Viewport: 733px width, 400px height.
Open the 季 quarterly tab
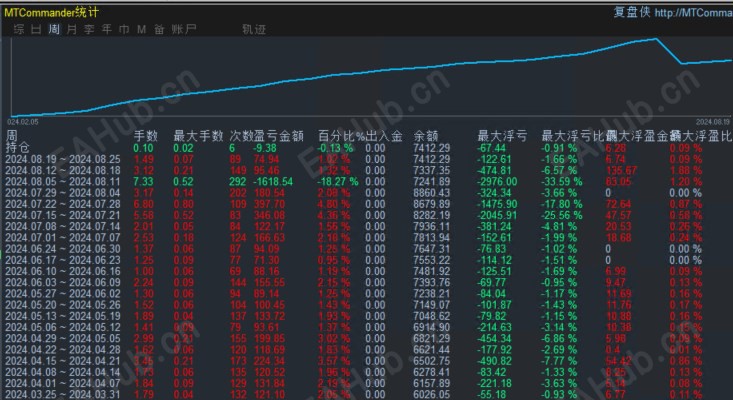(x=89, y=29)
